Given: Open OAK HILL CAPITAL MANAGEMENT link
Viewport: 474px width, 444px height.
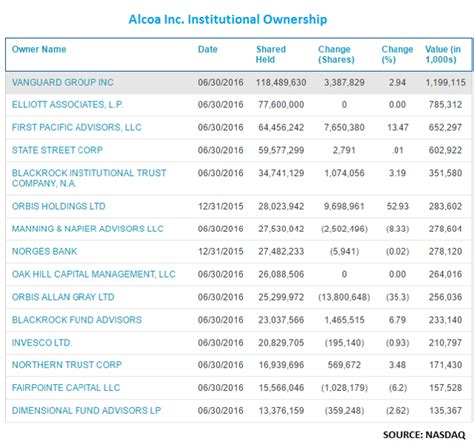Looking at the screenshot, I should [94, 274].
